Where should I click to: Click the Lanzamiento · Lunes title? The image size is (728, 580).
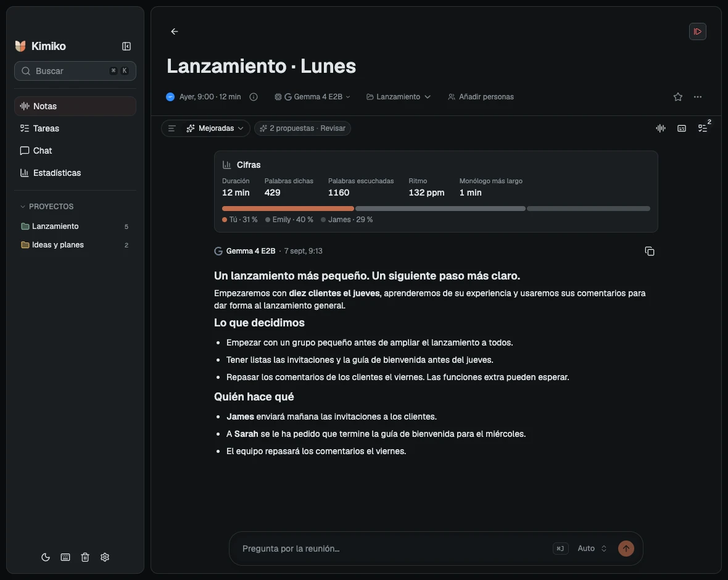[262, 66]
